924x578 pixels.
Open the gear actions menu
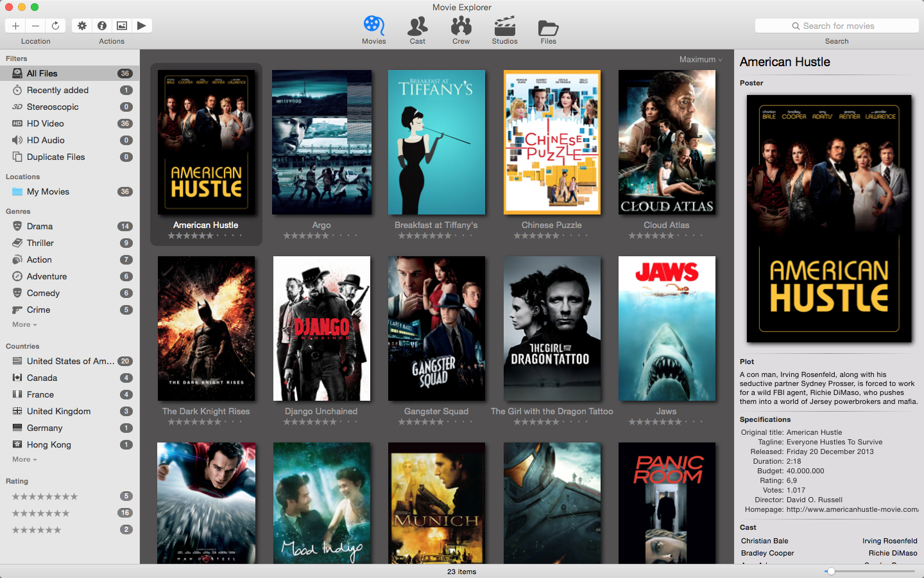click(x=82, y=26)
